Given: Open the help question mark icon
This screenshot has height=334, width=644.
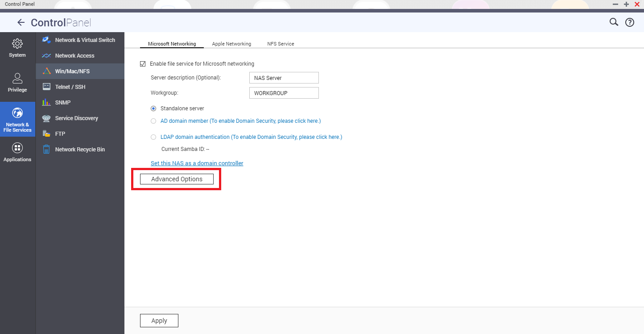Looking at the screenshot, I should (x=630, y=22).
